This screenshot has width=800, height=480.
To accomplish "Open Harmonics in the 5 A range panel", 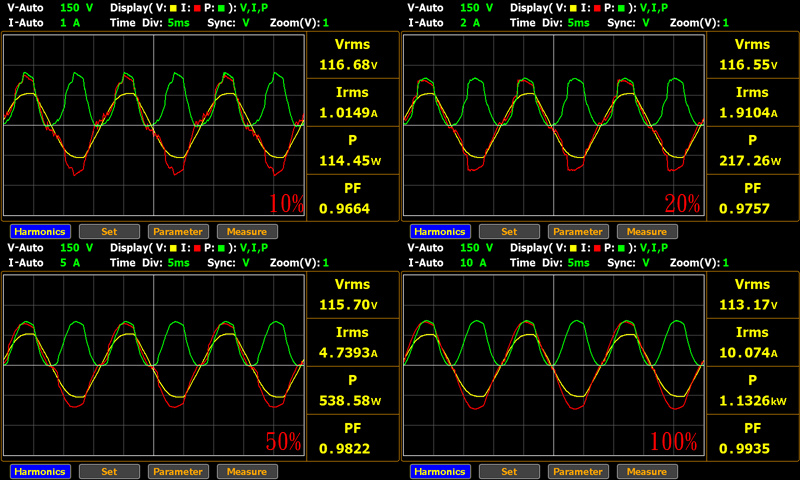I will (x=40, y=472).
